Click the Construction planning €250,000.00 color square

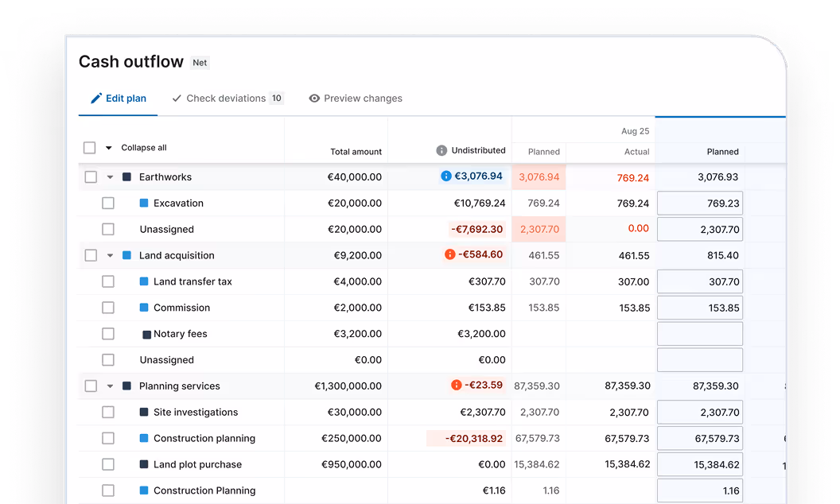click(144, 438)
